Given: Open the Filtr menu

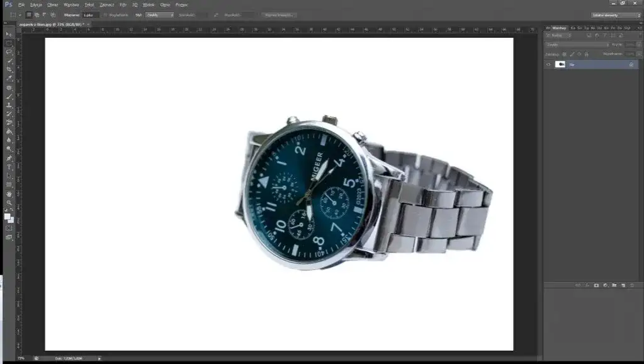Looking at the screenshot, I should point(123,4).
